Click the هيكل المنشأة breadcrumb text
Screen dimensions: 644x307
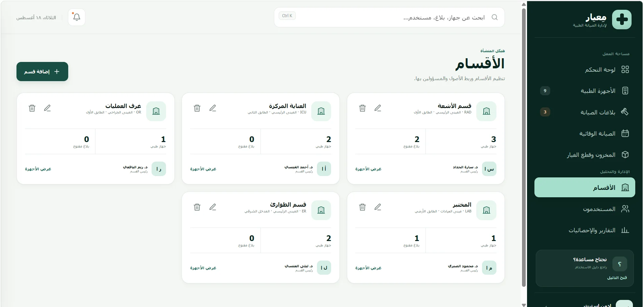click(492, 51)
